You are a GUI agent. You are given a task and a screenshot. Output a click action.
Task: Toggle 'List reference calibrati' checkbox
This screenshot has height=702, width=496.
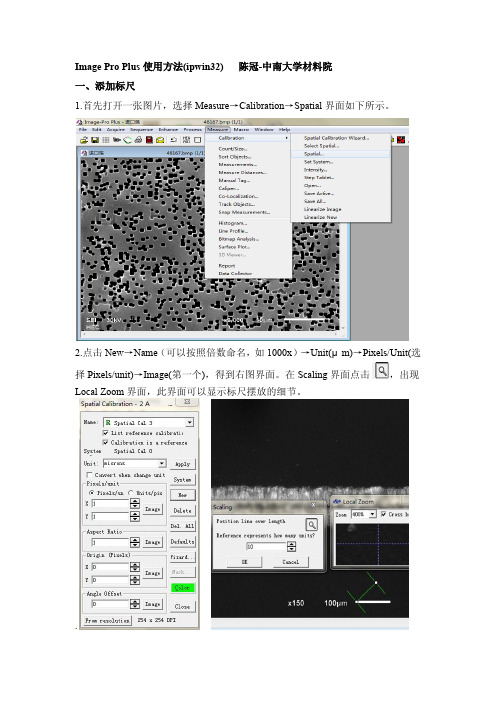105,432
